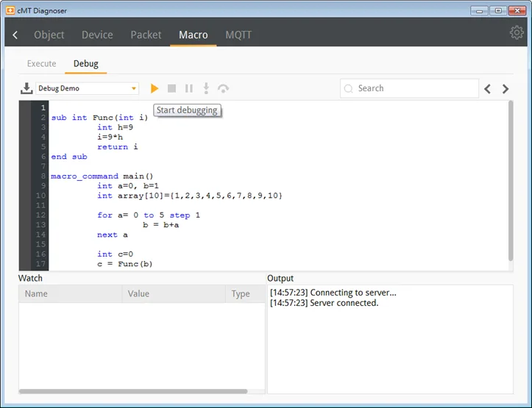
Task: Select the Debug sub-tab
Action: click(x=86, y=64)
